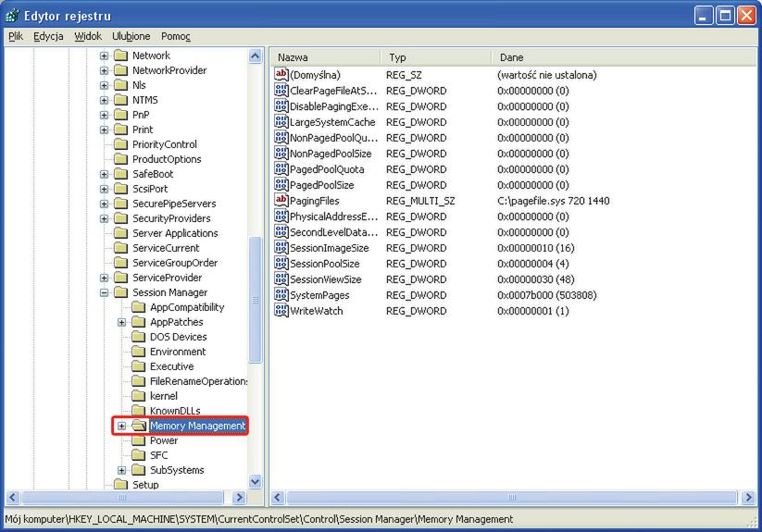Select the Power folder icon

[x=139, y=440]
